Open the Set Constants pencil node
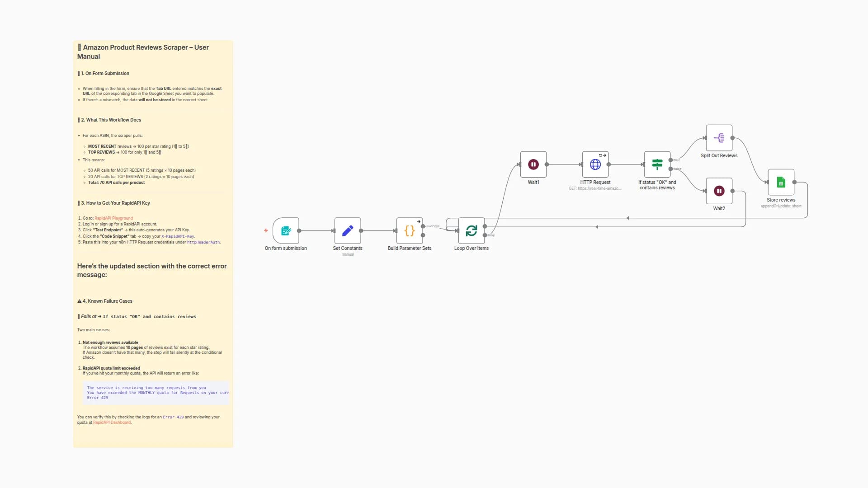 click(348, 230)
